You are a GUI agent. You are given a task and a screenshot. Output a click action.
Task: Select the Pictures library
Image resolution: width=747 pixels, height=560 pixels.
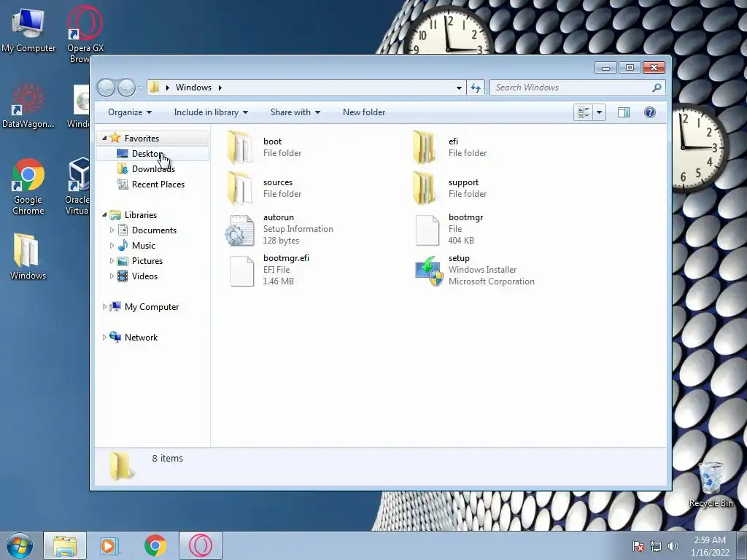pyautogui.click(x=147, y=261)
